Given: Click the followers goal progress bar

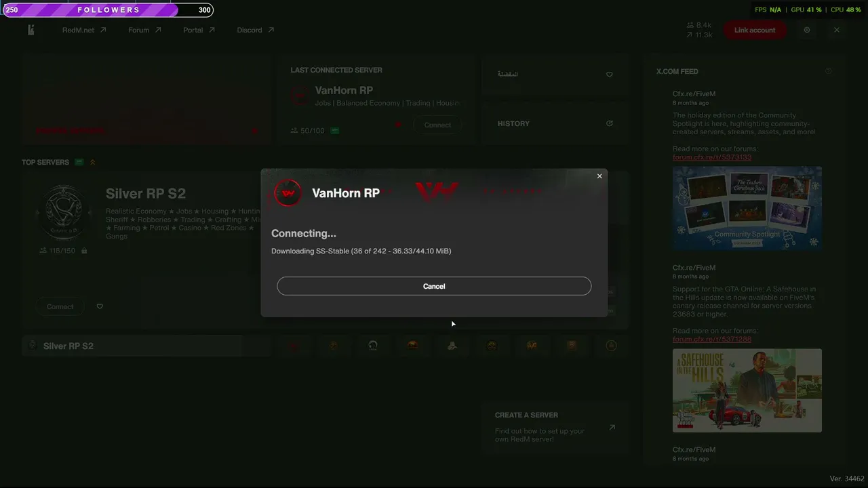Looking at the screenshot, I should 108,10.
